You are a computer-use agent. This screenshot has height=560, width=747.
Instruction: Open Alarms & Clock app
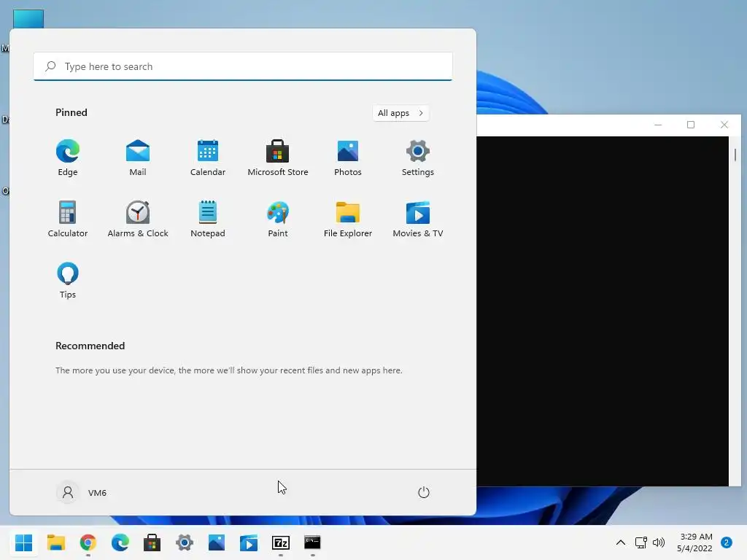pos(138,219)
